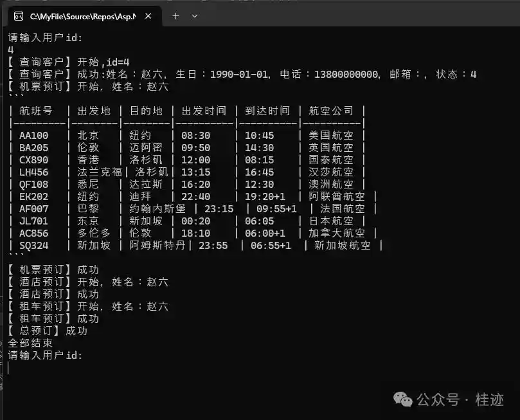This screenshot has width=520, height=420.
Task: Click the 【总预订】成功 line
Action: pyautogui.click(x=48, y=331)
